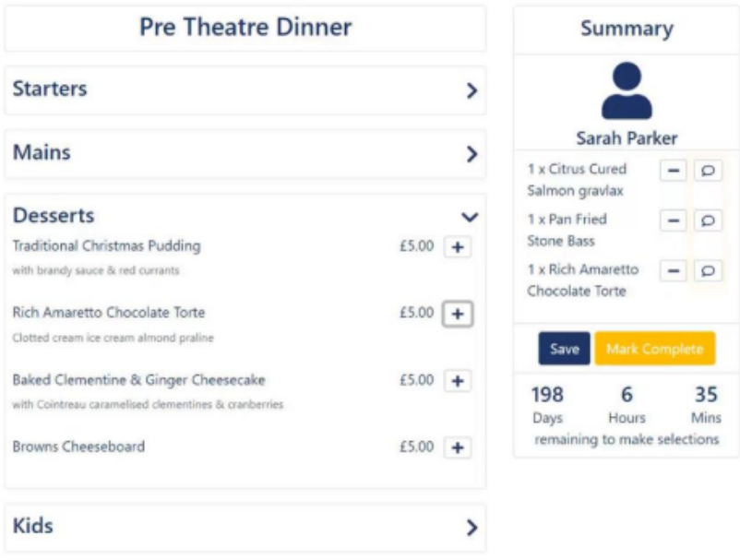Add Baked Clementine & Ginger Cheesecake
Image resolution: width=740 pixels, height=560 pixels.
click(458, 381)
